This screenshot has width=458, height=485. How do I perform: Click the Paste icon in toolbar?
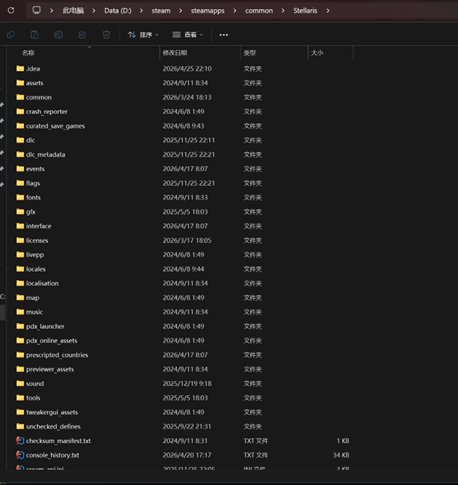[35, 35]
